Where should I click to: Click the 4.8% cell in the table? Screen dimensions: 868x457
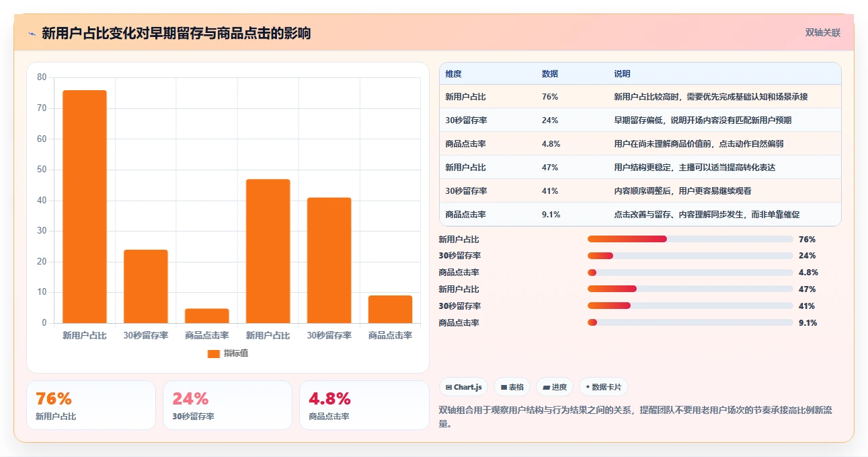pyautogui.click(x=551, y=144)
